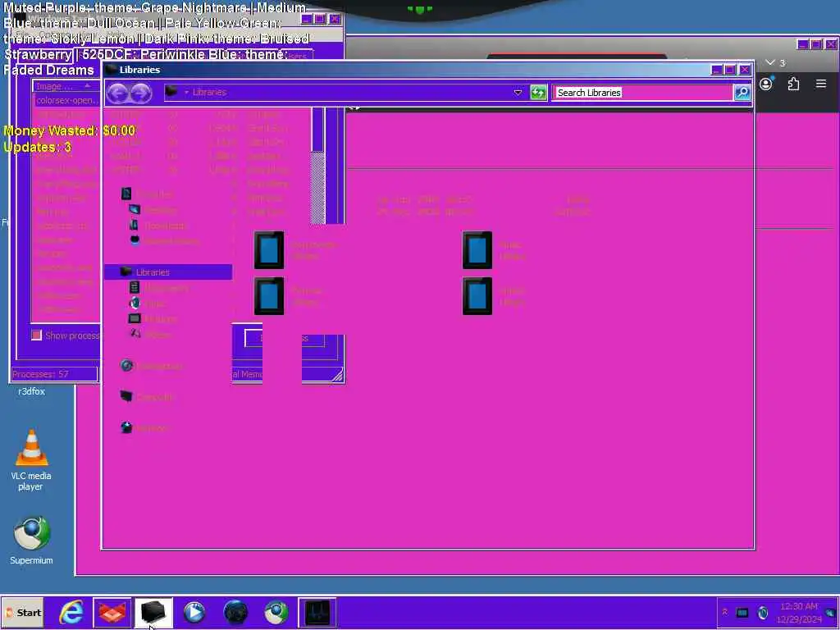Open Supermium from the taskbar

(x=276, y=612)
